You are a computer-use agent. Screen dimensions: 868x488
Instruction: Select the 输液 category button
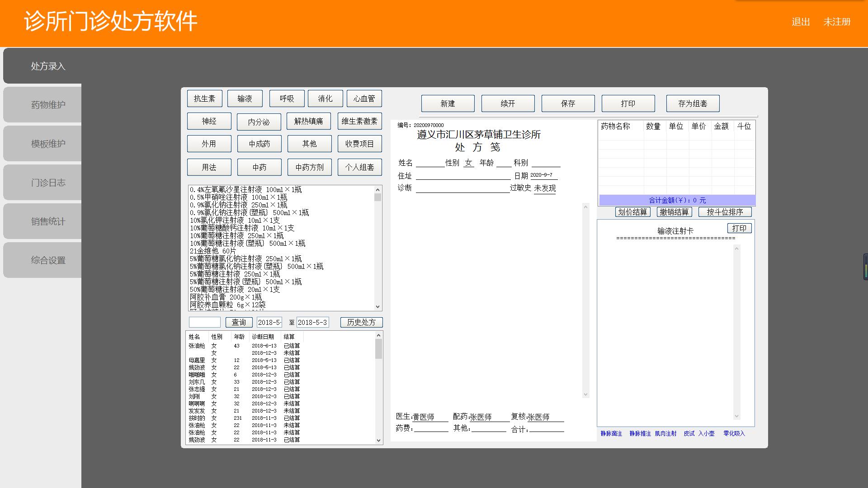point(245,99)
